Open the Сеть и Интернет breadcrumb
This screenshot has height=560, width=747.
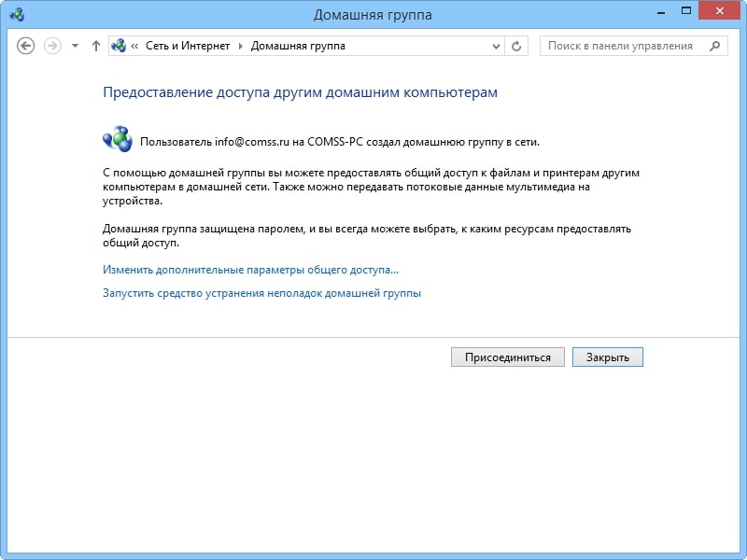(x=188, y=46)
